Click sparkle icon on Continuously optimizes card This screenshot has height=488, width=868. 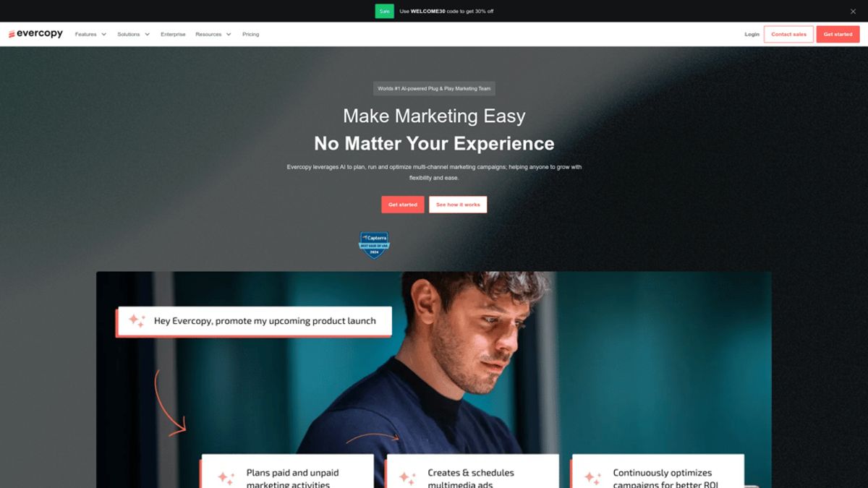coord(593,478)
